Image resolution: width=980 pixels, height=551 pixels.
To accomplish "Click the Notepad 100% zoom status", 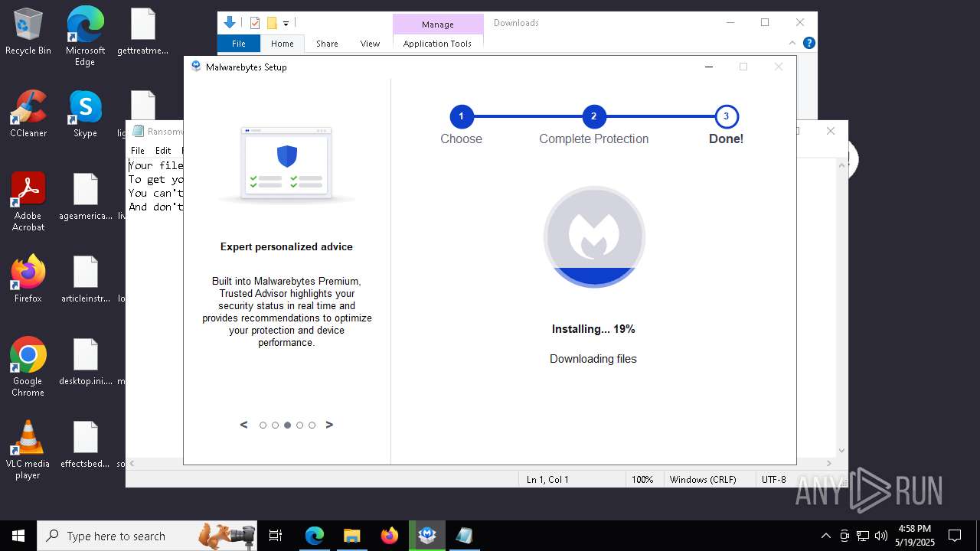I will 642,480.
